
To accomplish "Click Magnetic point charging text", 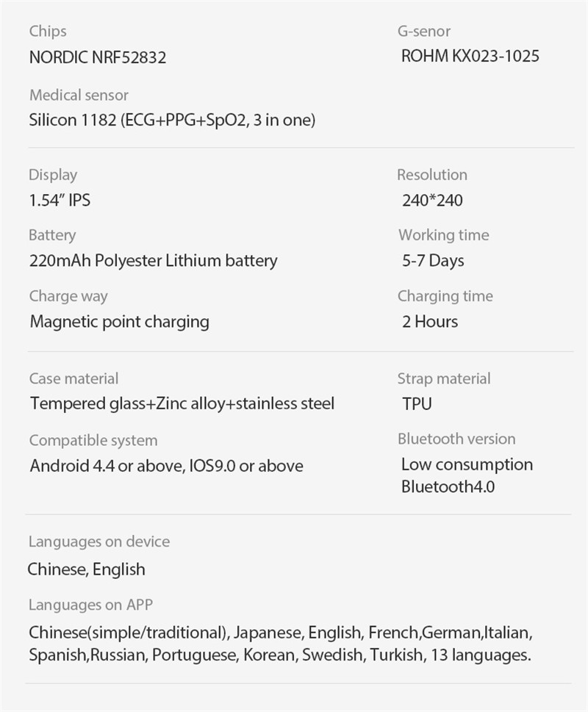I will (119, 322).
